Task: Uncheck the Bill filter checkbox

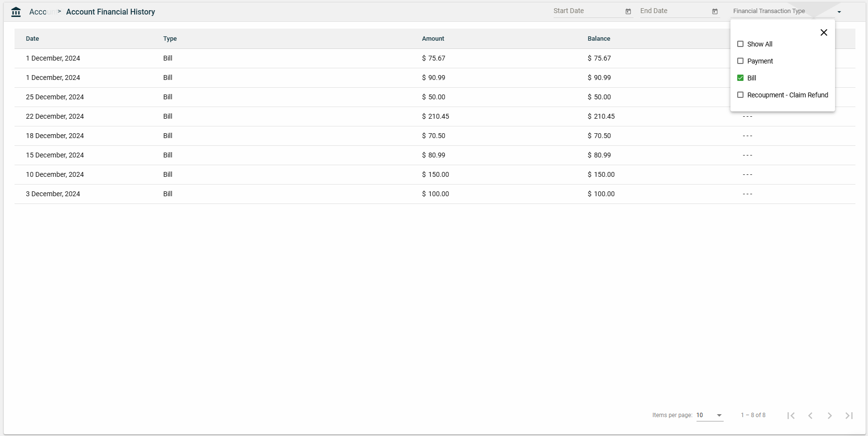Action: coord(740,78)
